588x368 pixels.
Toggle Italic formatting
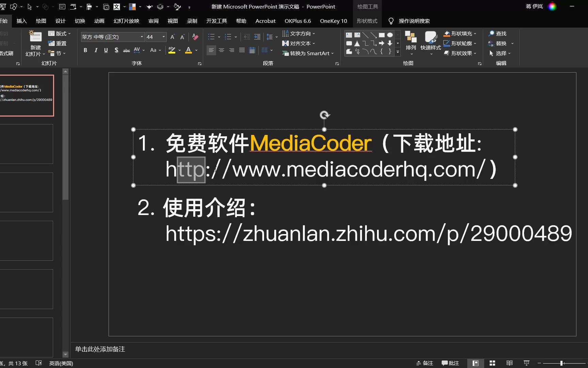pos(96,50)
